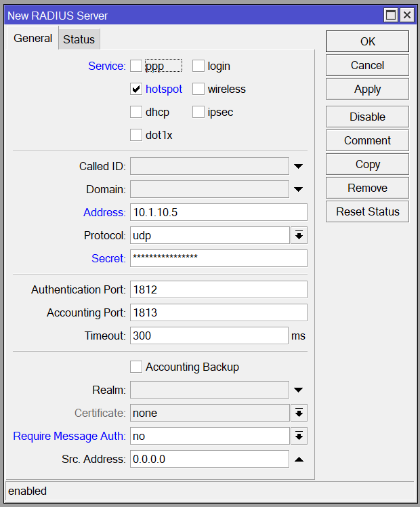Click the Realm empty field
This screenshot has height=507, width=420.
pos(209,390)
